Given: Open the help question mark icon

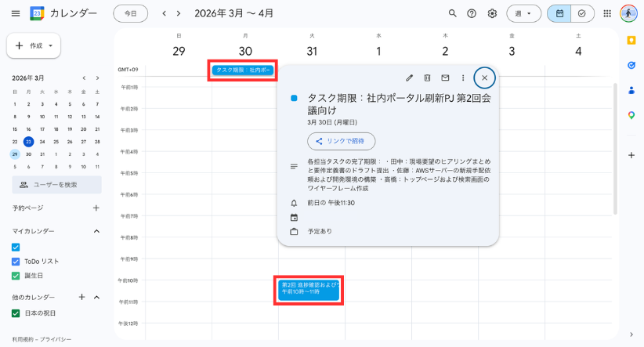Looking at the screenshot, I should click(x=472, y=13).
